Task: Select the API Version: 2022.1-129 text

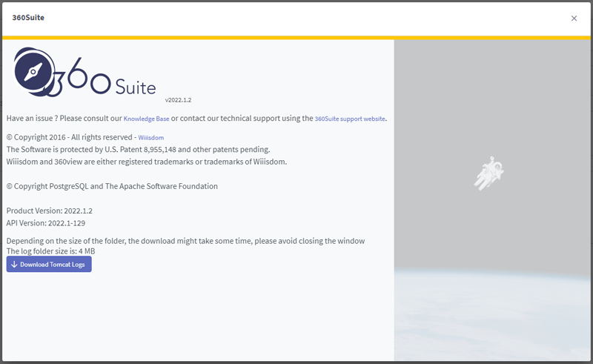Action: click(46, 223)
